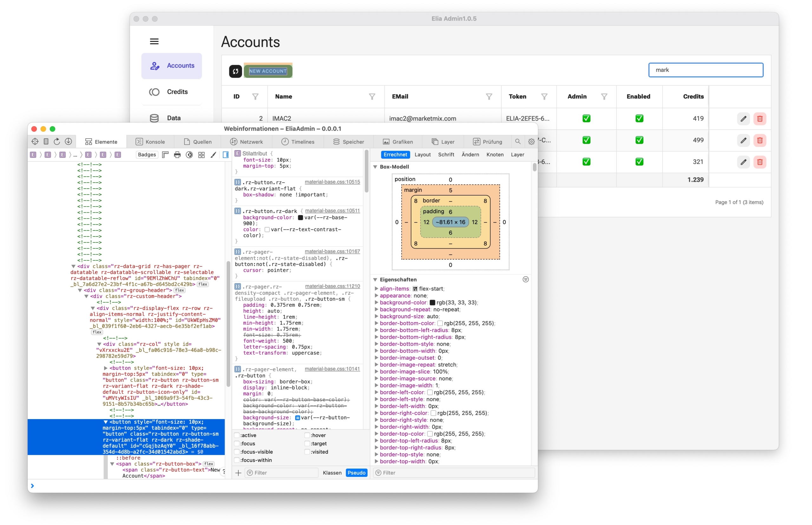The height and width of the screenshot is (525, 812).
Task: Open the inspector search magnifier
Action: click(517, 141)
